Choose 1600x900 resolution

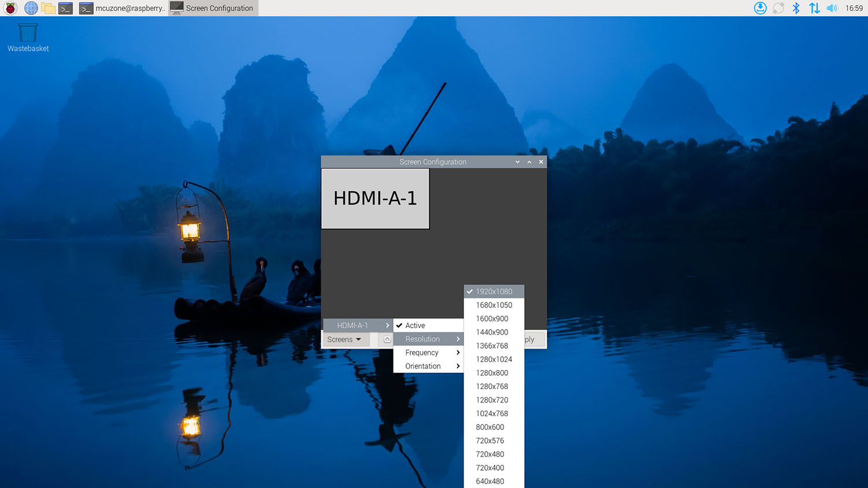point(494,319)
